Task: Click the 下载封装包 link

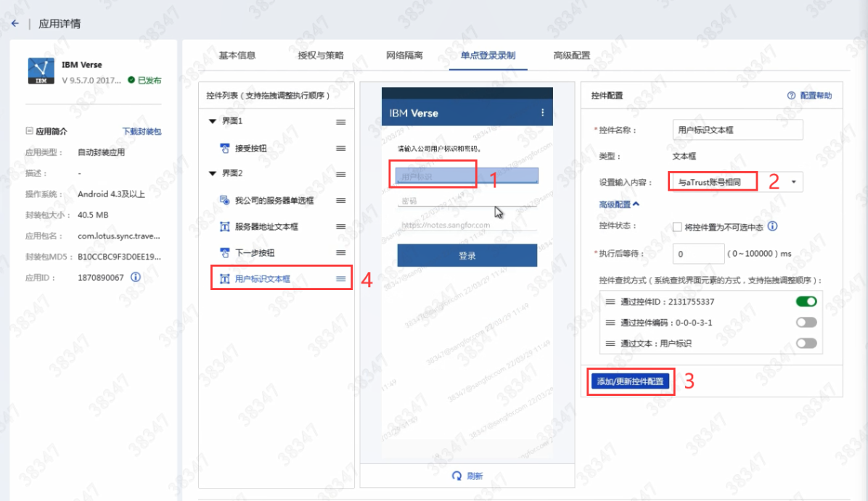Action: coord(142,131)
